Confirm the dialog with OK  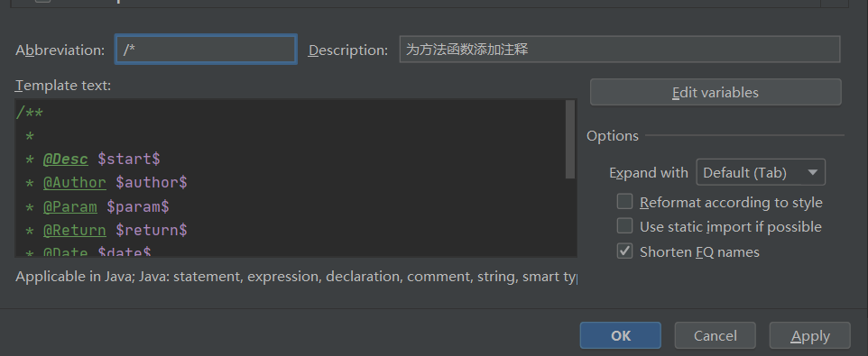[x=621, y=335]
